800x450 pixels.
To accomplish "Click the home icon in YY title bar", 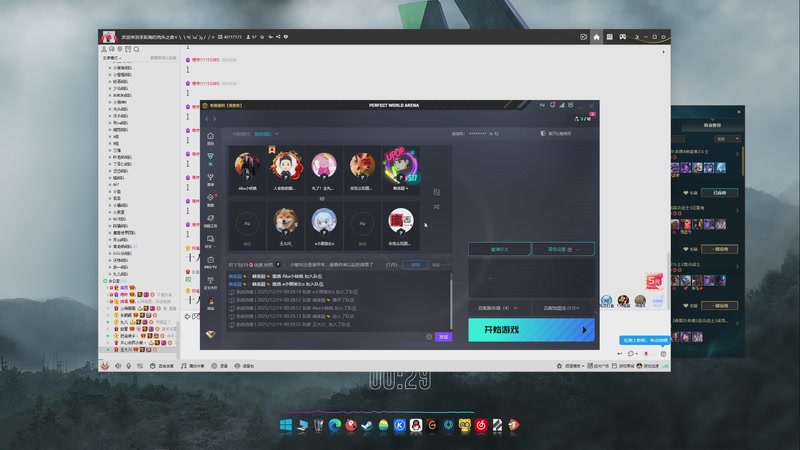I will (596, 37).
